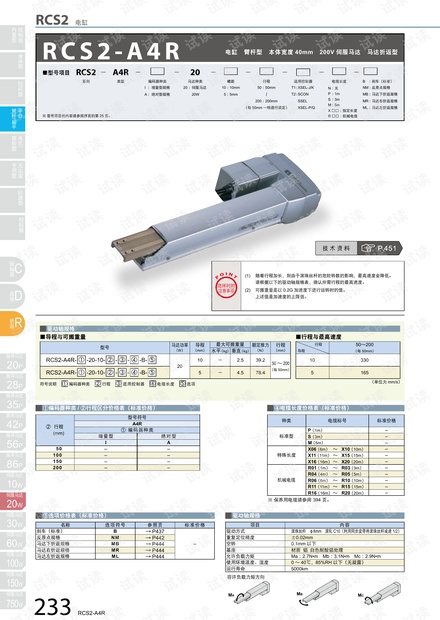Click the empty lead model box after 20
The height and width of the screenshot is (620, 440).
(x=230, y=71)
